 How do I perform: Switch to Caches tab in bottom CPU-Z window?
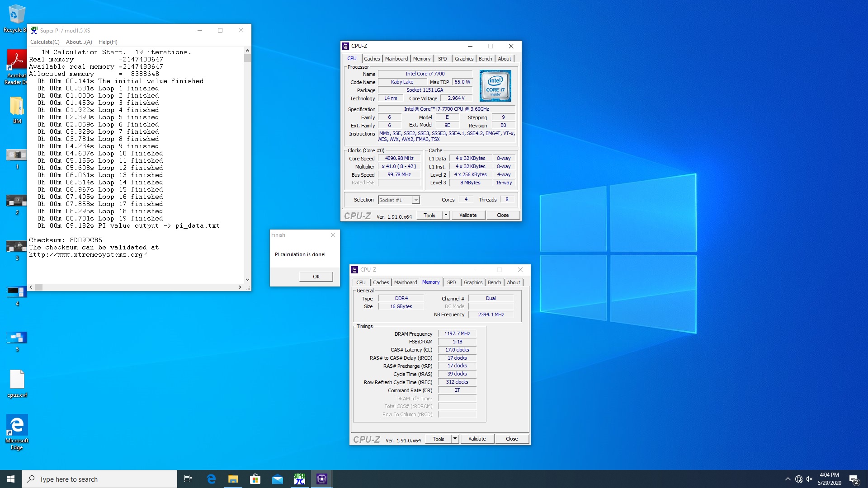coord(381,282)
